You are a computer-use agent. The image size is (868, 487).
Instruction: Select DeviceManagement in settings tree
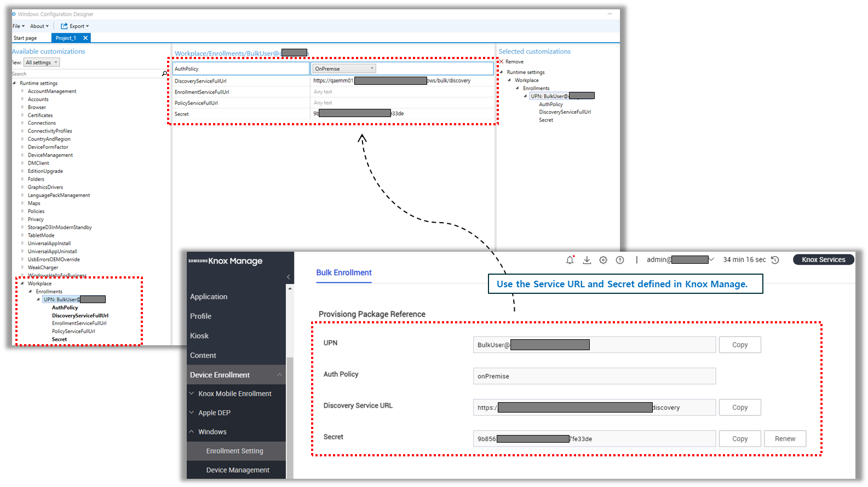point(50,155)
